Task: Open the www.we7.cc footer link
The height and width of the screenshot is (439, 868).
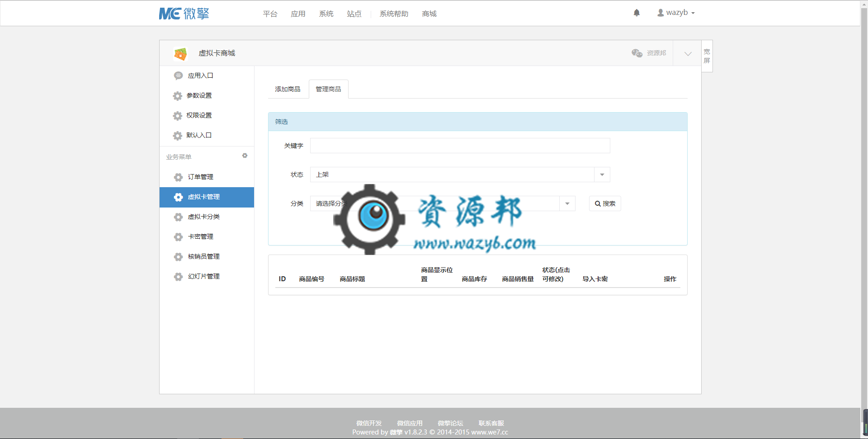Action: [490, 432]
